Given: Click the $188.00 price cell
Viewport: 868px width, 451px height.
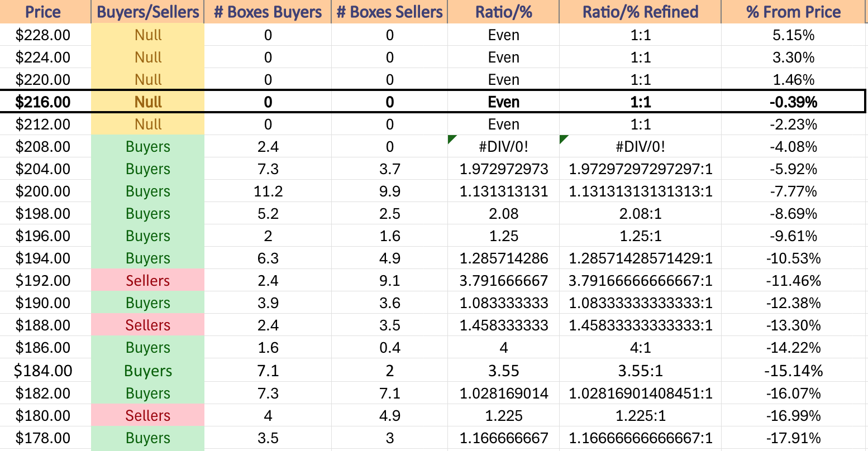Looking at the screenshot, I should [x=45, y=325].
